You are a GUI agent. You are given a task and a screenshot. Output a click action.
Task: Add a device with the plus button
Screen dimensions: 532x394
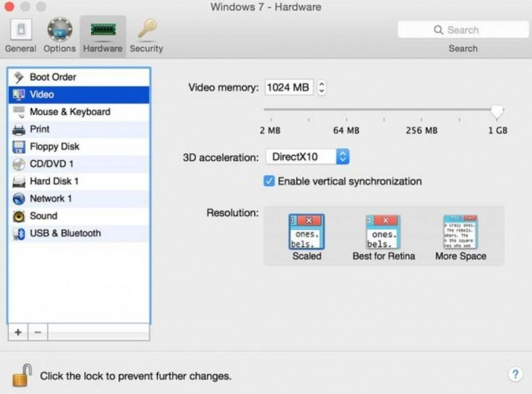[x=18, y=332]
